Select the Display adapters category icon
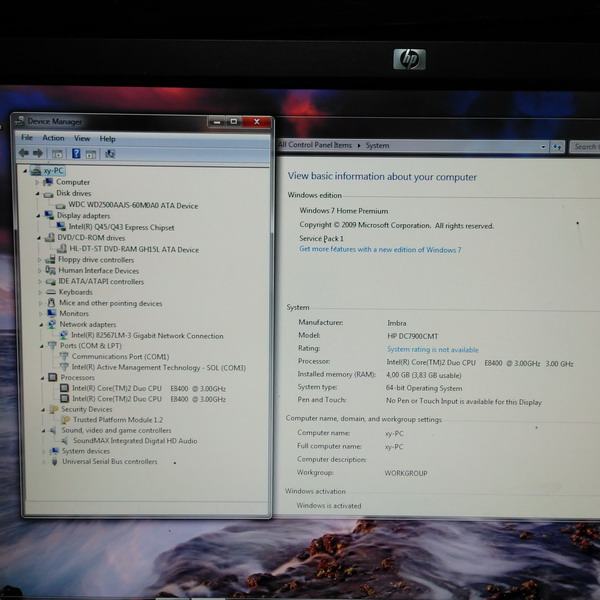The width and height of the screenshot is (600, 600). [x=49, y=215]
